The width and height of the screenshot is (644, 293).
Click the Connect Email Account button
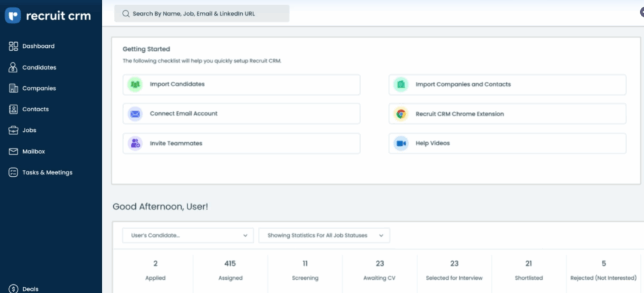[x=241, y=114]
